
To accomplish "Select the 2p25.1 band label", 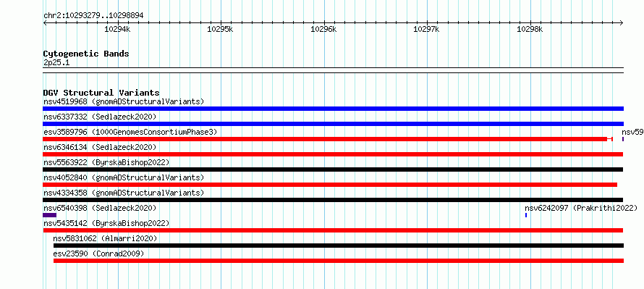I will tap(56, 62).
